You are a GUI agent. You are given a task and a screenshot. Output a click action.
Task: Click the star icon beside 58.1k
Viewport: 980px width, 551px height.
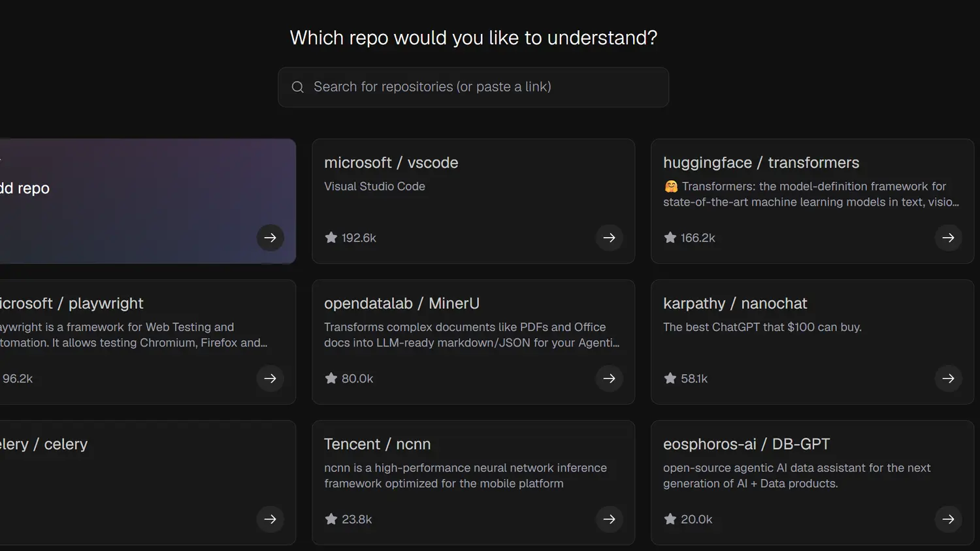pos(670,378)
